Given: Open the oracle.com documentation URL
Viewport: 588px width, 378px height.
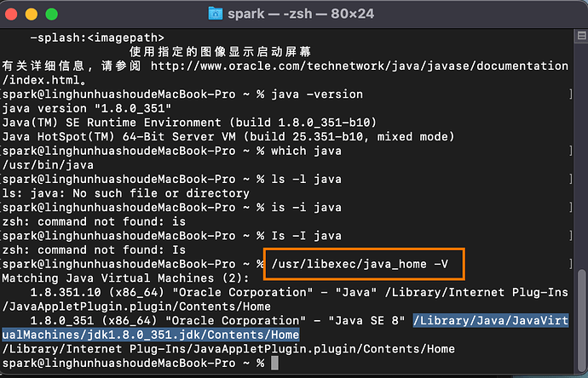Looking at the screenshot, I should (x=359, y=66).
